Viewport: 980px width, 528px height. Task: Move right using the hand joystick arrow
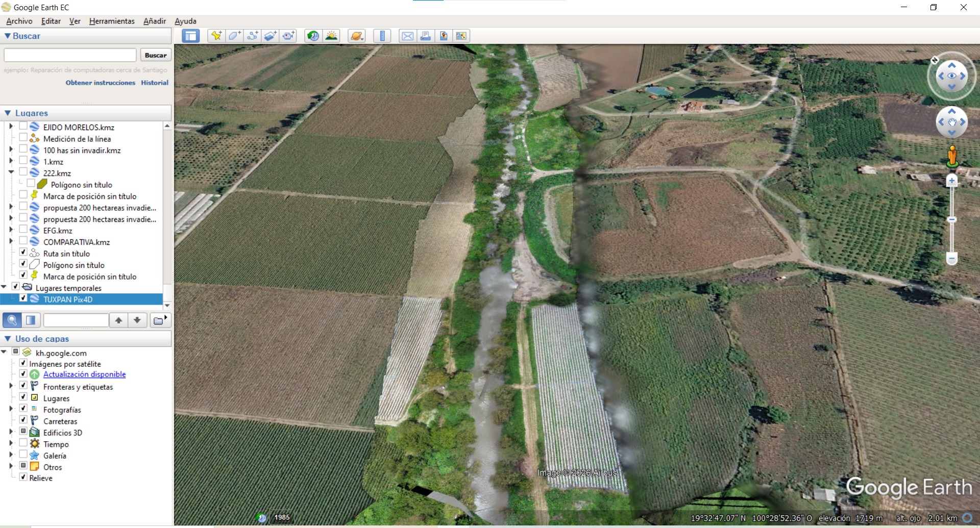point(963,122)
